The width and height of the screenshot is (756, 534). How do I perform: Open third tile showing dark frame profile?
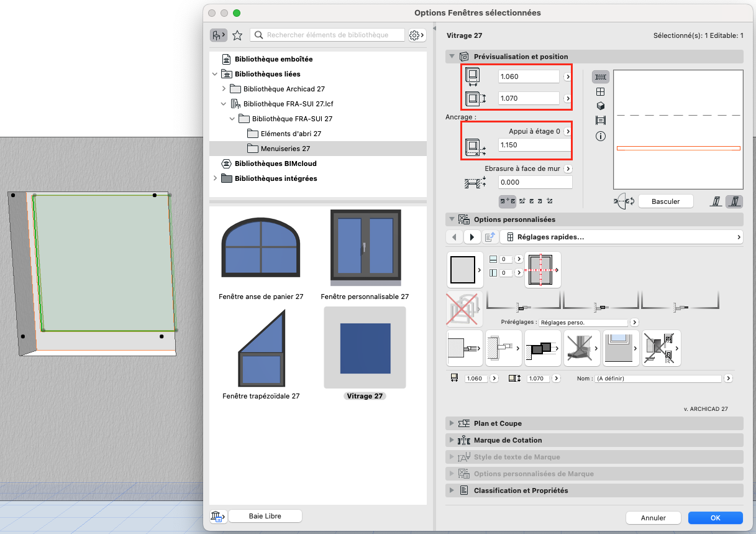pyautogui.click(x=543, y=348)
